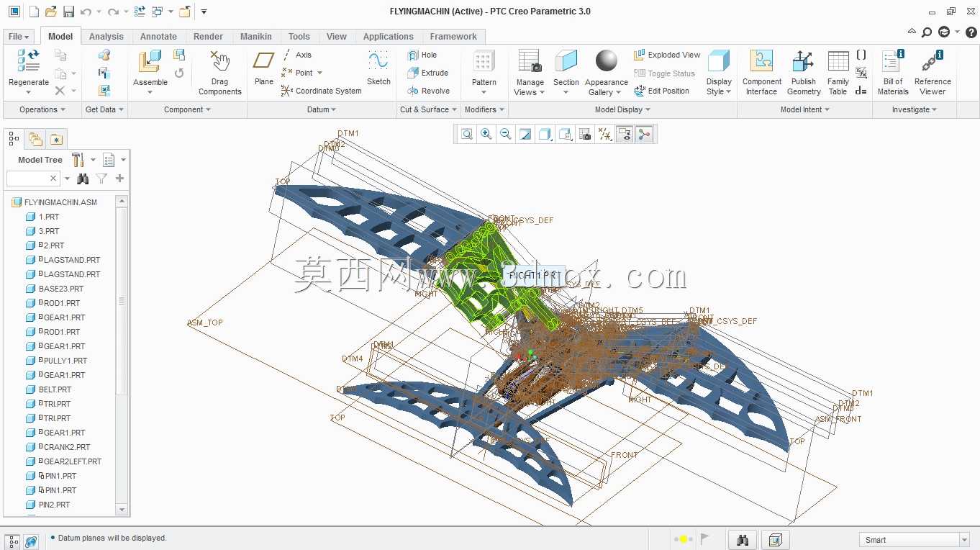Create a new file from quick access
980x550 pixels.
click(x=34, y=12)
